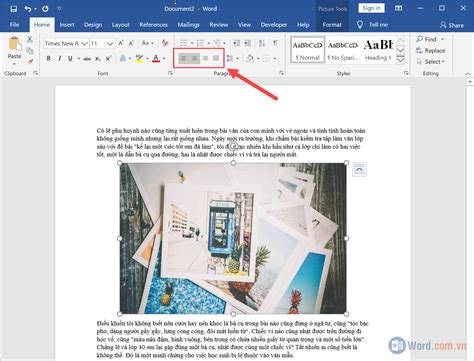Click the Increase Indent icon

tap(247, 43)
